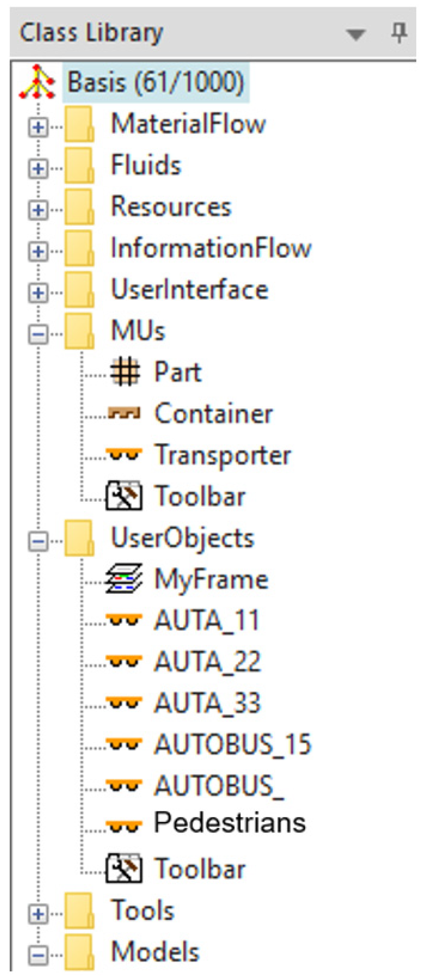The image size is (425, 980).
Task: Click the Part grid icon under MUs
Action: point(125,372)
